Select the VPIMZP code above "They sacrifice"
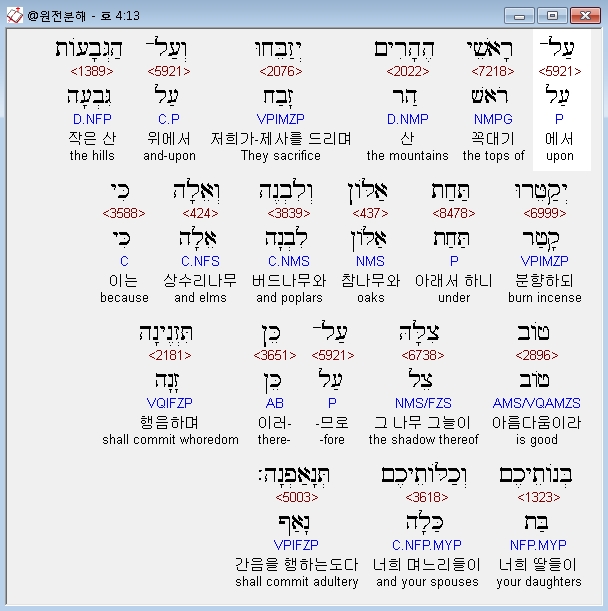The image size is (608, 611). point(281,119)
